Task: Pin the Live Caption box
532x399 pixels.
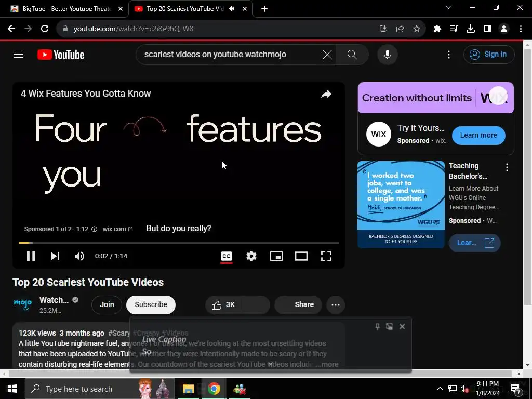Action: 377,326
